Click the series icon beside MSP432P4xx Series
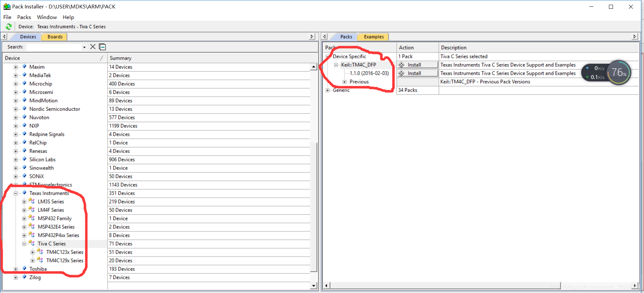The image size is (644, 293). pyautogui.click(x=32, y=235)
